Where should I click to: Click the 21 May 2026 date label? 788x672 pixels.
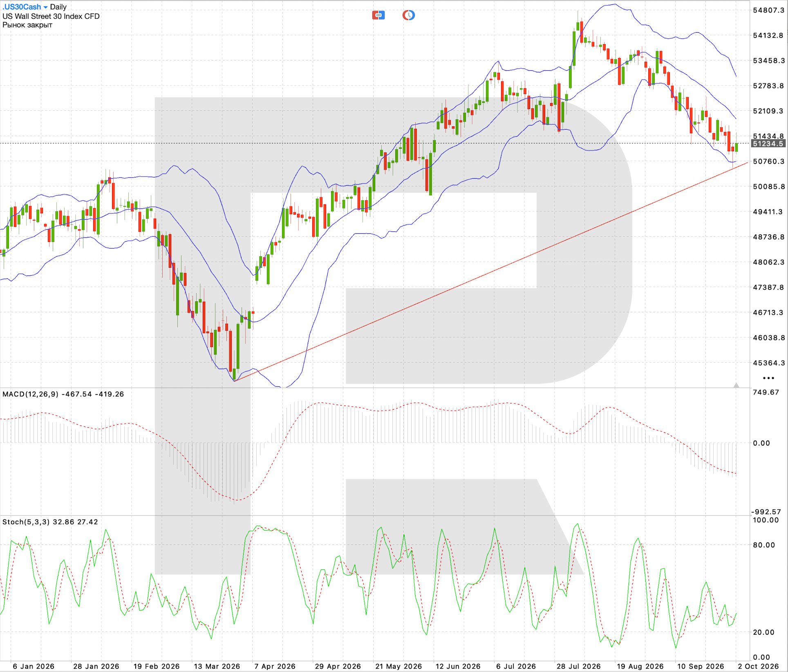[398, 666]
